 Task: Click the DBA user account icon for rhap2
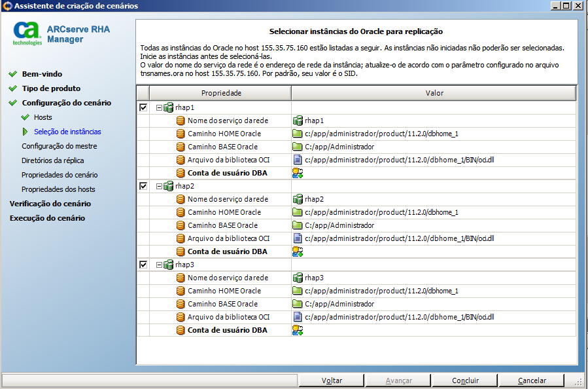[298, 251]
